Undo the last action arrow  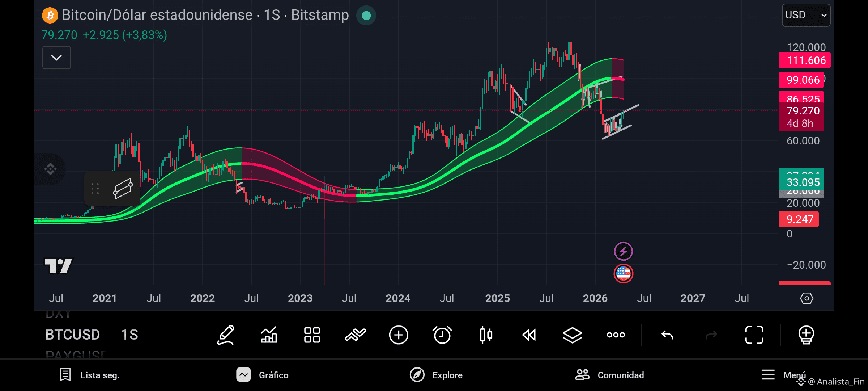[x=667, y=335]
